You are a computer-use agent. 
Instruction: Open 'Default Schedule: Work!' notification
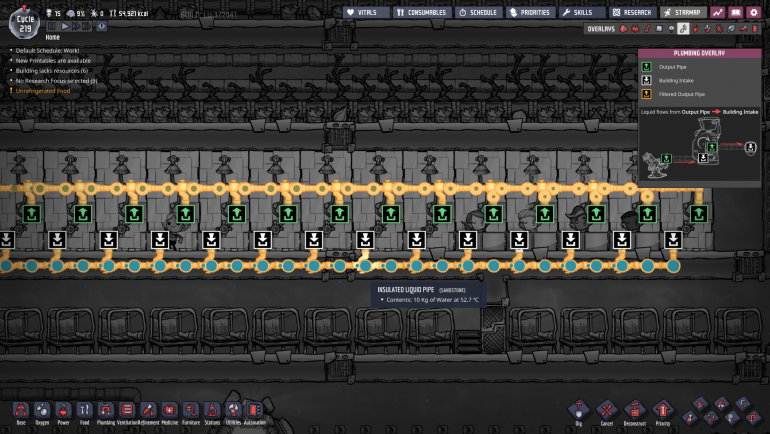tap(47, 51)
